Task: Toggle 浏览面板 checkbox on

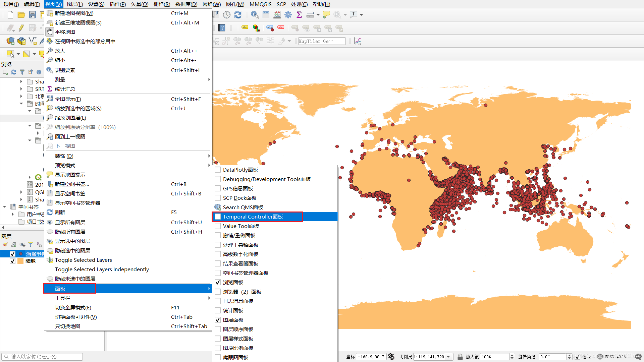Action: pyautogui.click(x=218, y=282)
